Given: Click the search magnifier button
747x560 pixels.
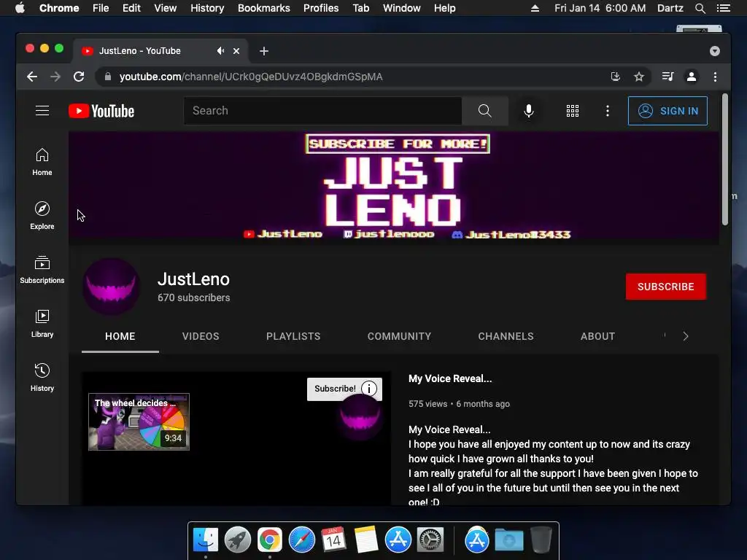Looking at the screenshot, I should point(484,111).
